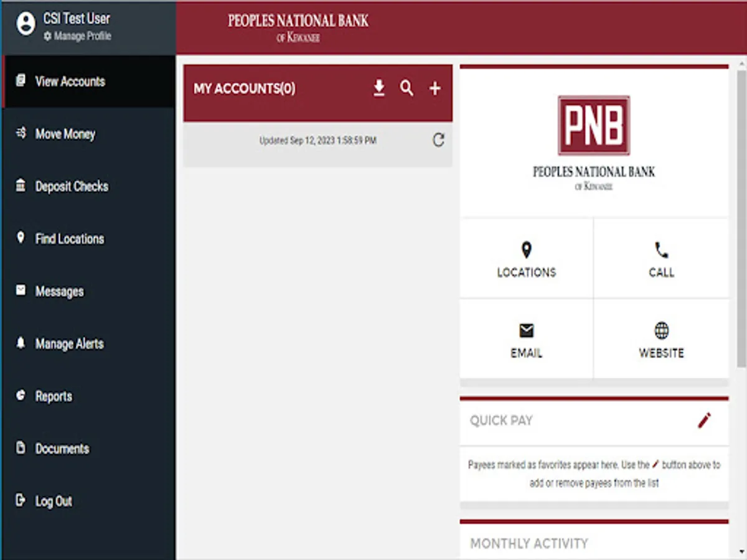Download the account list
Viewport: 747px width, 560px height.
coord(379,88)
